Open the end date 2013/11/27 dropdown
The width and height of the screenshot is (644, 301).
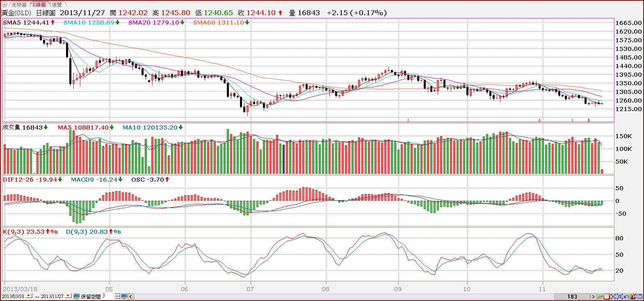[x=68, y=296]
